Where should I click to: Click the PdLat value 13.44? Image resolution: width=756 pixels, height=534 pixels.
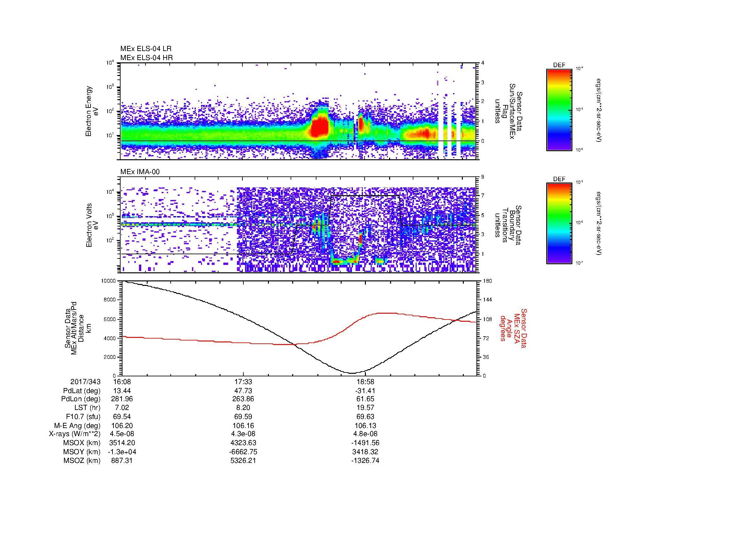(122, 391)
